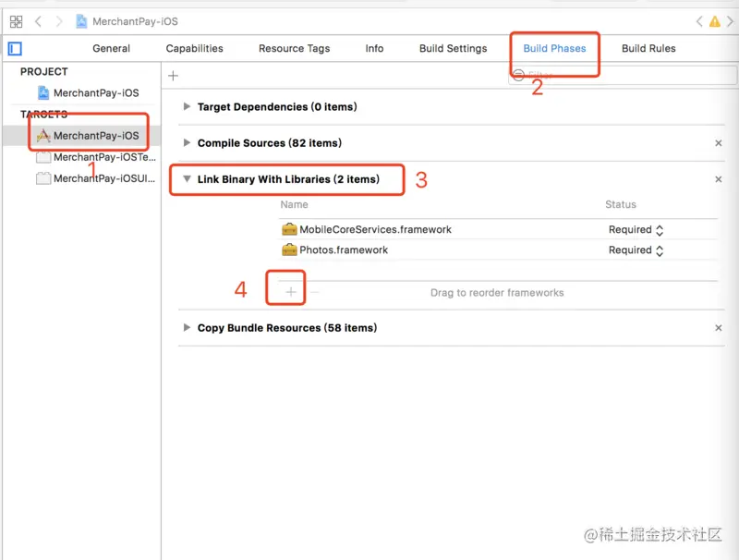The image size is (739, 560).
Task: Collapse Link Binary With Libraries section
Action: [187, 179]
